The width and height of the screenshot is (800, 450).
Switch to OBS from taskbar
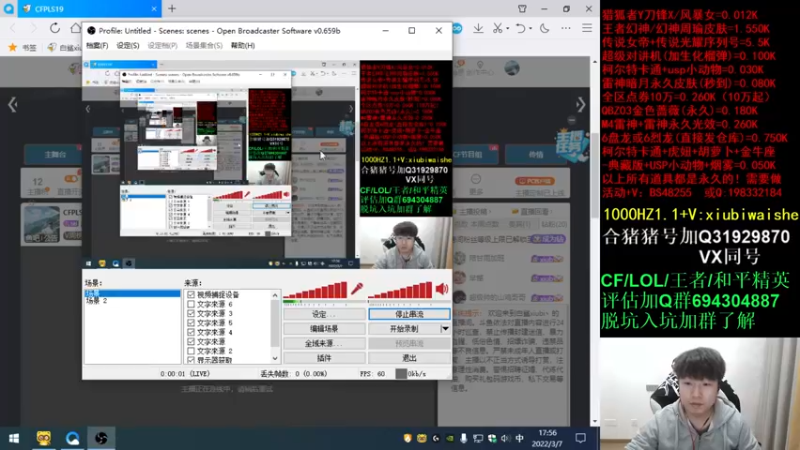pyautogui.click(x=101, y=438)
